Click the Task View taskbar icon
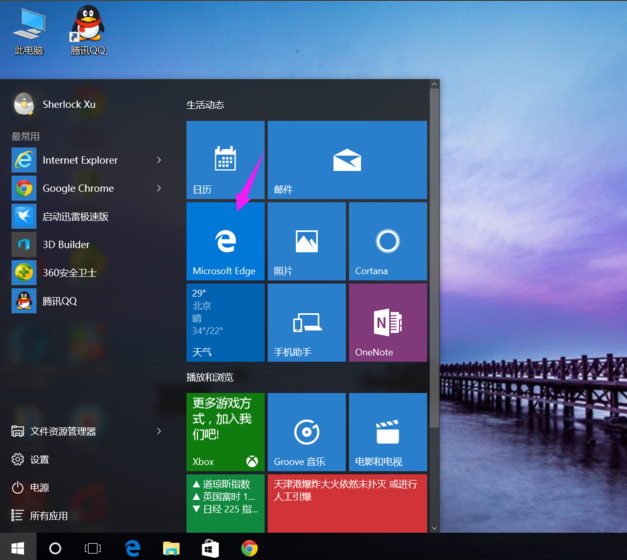This screenshot has height=560, width=627. pos(92,548)
